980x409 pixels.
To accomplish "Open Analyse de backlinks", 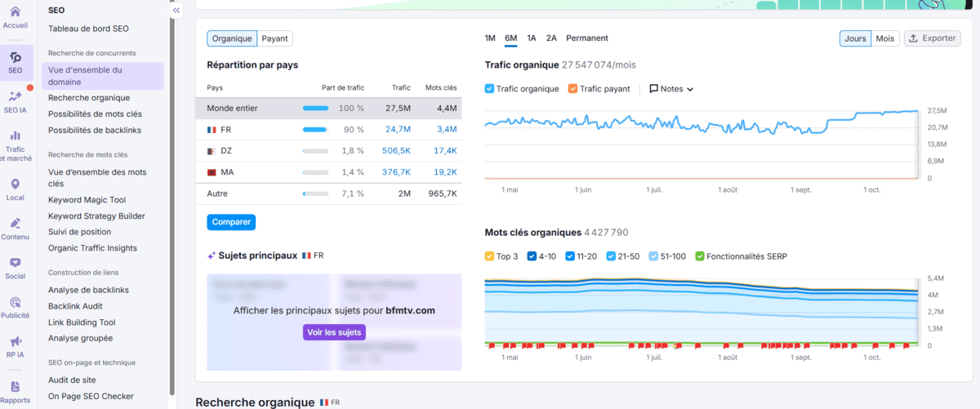I will [x=88, y=290].
